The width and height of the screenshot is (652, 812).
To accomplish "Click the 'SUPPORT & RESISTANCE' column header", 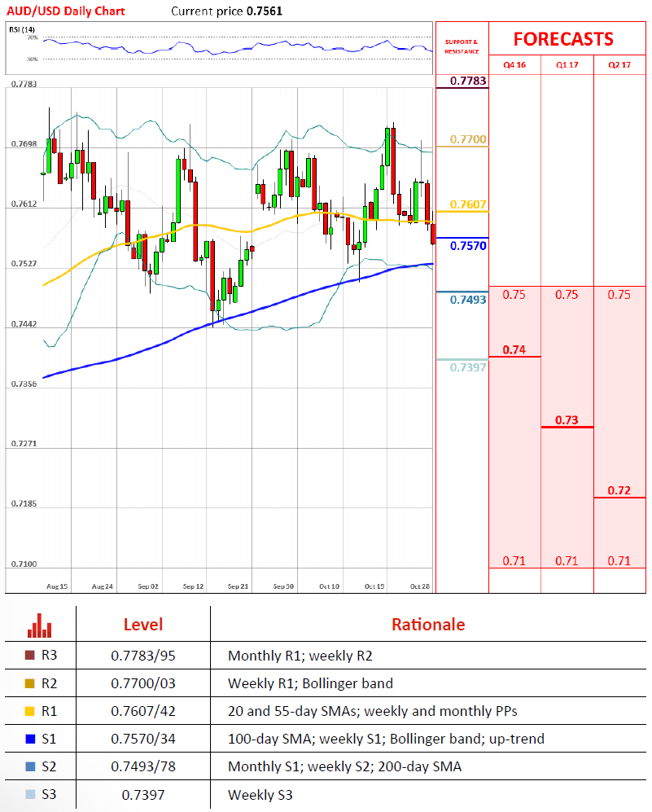I will (462, 46).
